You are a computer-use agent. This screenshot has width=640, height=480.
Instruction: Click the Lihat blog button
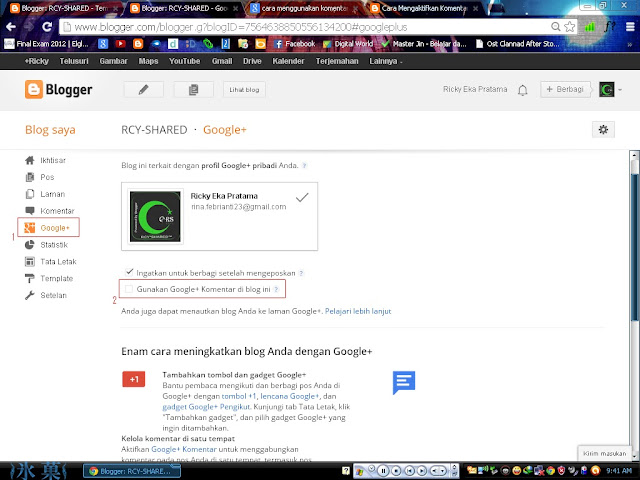(x=244, y=90)
